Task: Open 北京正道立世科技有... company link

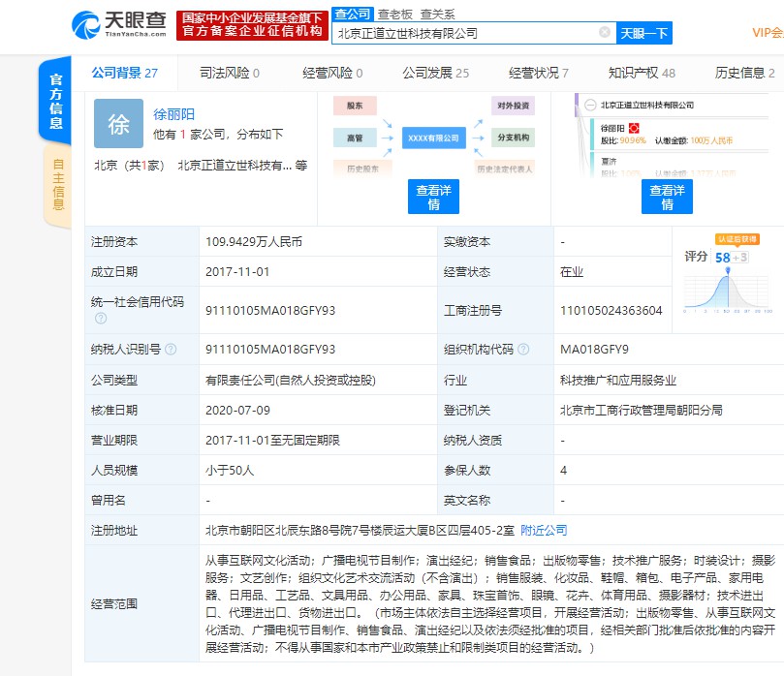Action: tap(235, 166)
